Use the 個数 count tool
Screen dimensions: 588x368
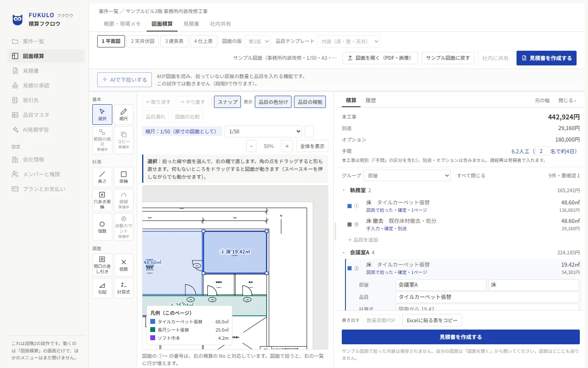coord(102,227)
